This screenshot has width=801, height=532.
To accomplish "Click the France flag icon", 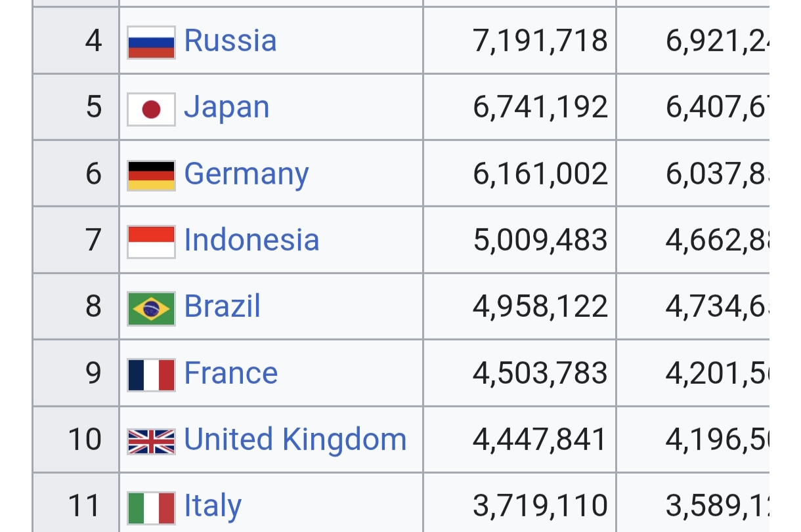I will click(x=151, y=375).
